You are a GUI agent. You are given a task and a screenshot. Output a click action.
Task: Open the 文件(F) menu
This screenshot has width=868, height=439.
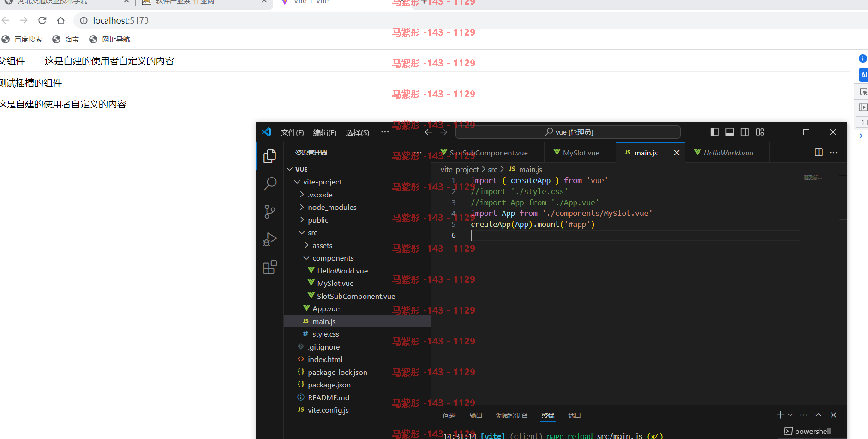pyautogui.click(x=292, y=132)
